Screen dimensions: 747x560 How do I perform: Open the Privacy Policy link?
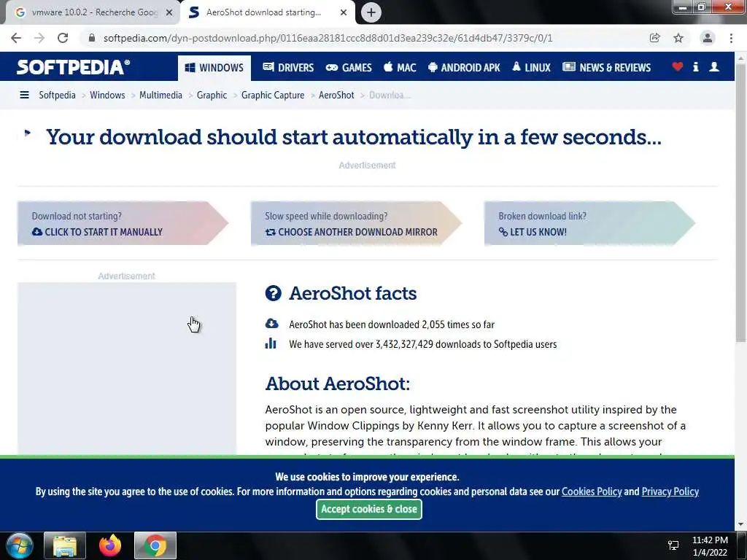(670, 491)
